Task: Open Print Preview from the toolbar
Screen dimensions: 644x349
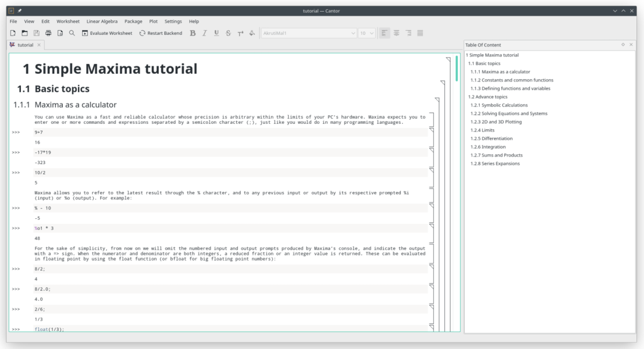Action: (60, 33)
